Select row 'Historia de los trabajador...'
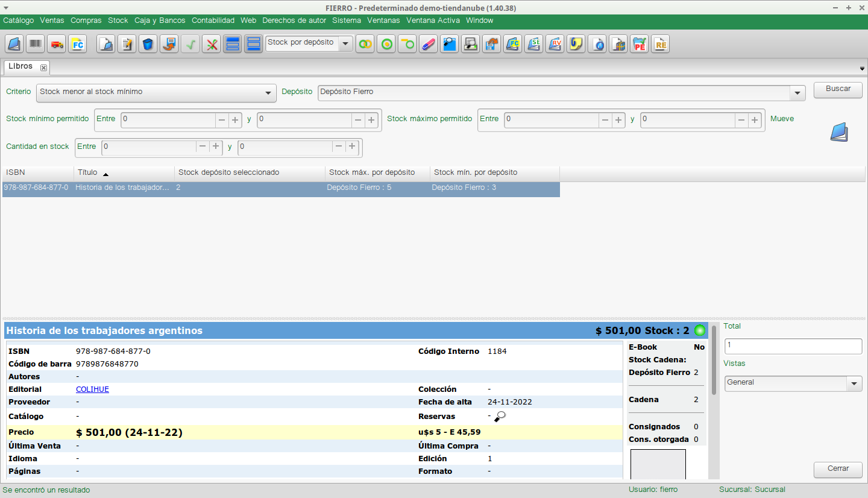This screenshot has width=868, height=498. 281,188
